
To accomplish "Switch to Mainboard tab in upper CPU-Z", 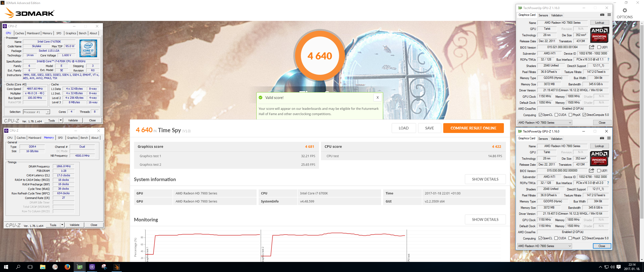I will pyautogui.click(x=33, y=33).
